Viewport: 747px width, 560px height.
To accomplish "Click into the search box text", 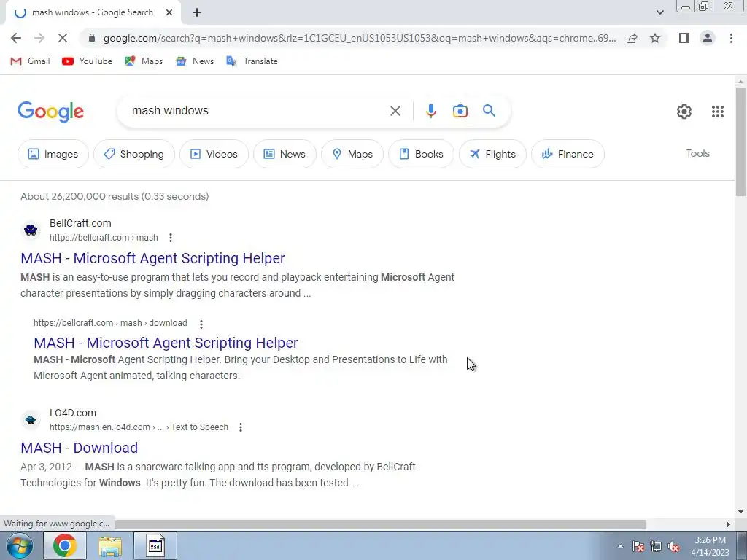I will tap(170, 111).
